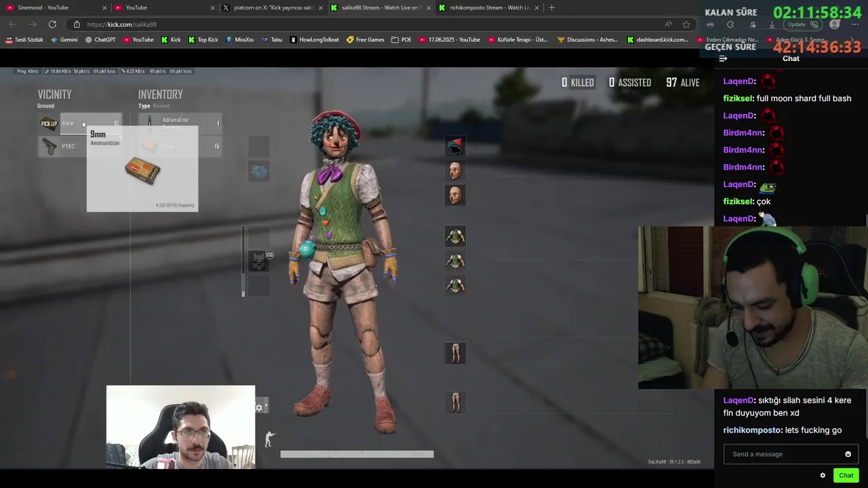Screen dimensions: 868x488
Task: Open MissXss bookmark
Action: coord(240,40)
